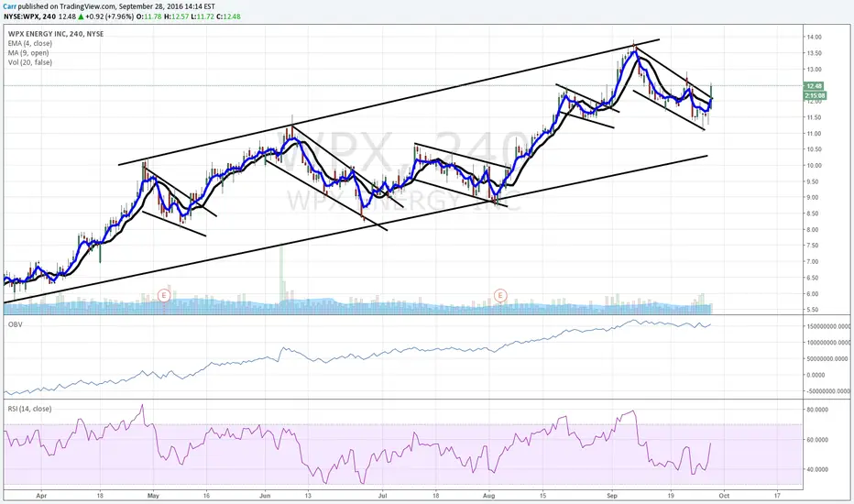Click the H:12.57 high value
This screenshot has height=504, width=854.
point(175,16)
